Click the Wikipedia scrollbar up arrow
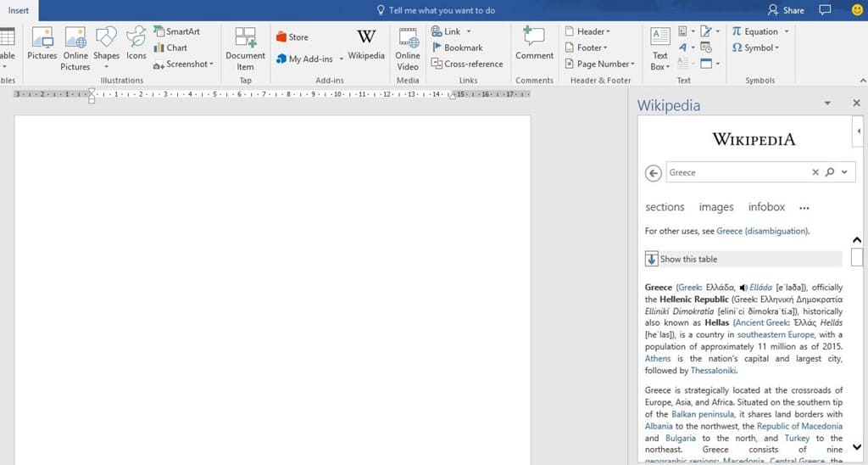The image size is (868, 465). (857, 240)
